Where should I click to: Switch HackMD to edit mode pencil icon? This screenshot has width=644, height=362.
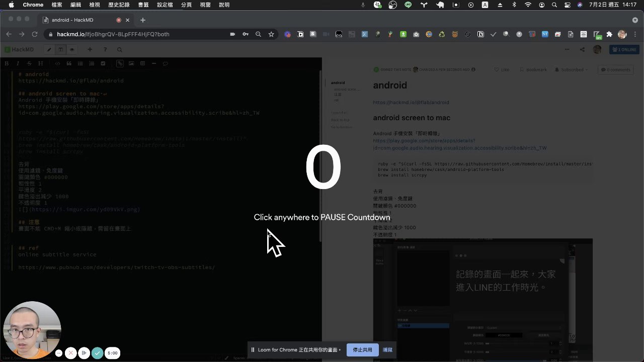coord(49,50)
